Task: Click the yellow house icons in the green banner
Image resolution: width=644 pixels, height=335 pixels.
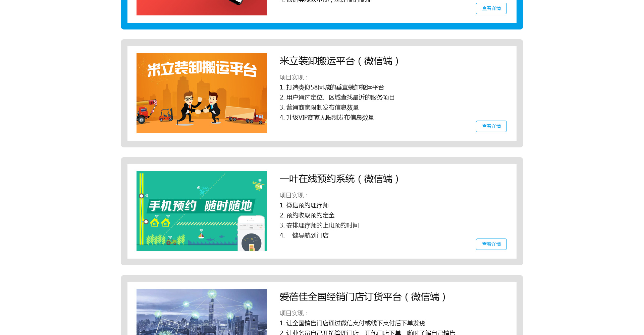Action: 160,222
